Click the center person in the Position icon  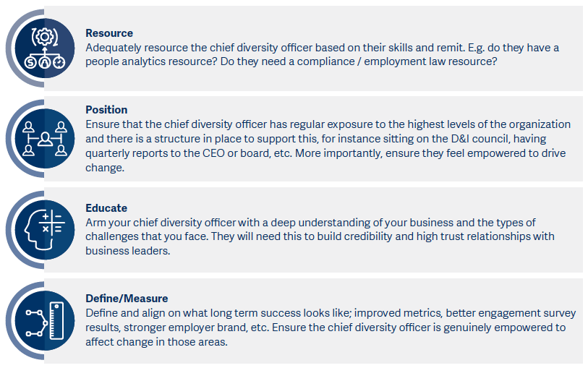45,139
